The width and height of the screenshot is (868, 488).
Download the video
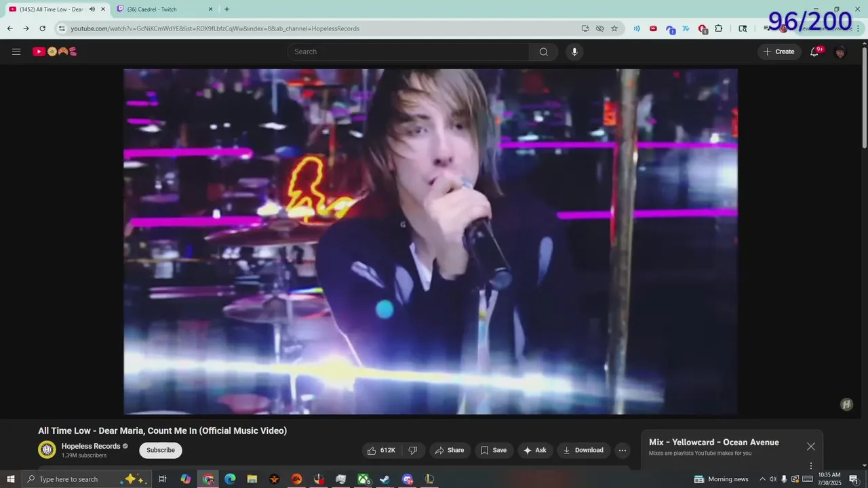[584, 450]
